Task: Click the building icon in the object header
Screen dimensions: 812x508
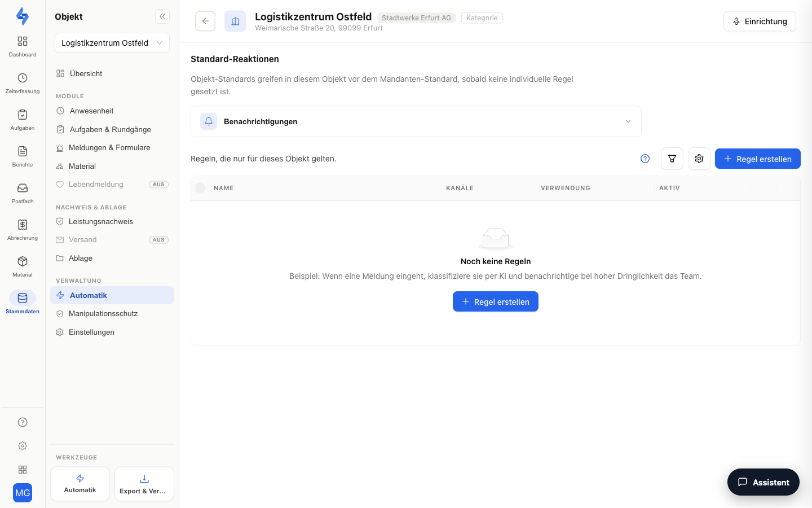Action: (x=235, y=21)
